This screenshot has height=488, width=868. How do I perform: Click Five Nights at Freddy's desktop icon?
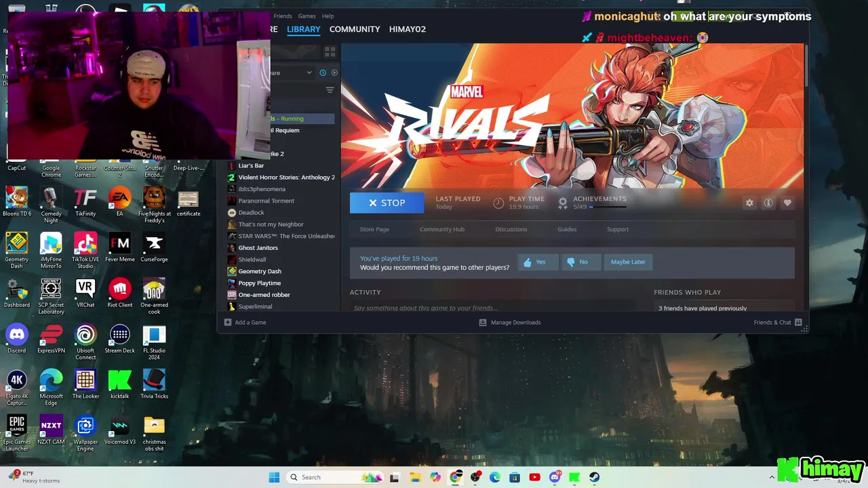(x=154, y=206)
